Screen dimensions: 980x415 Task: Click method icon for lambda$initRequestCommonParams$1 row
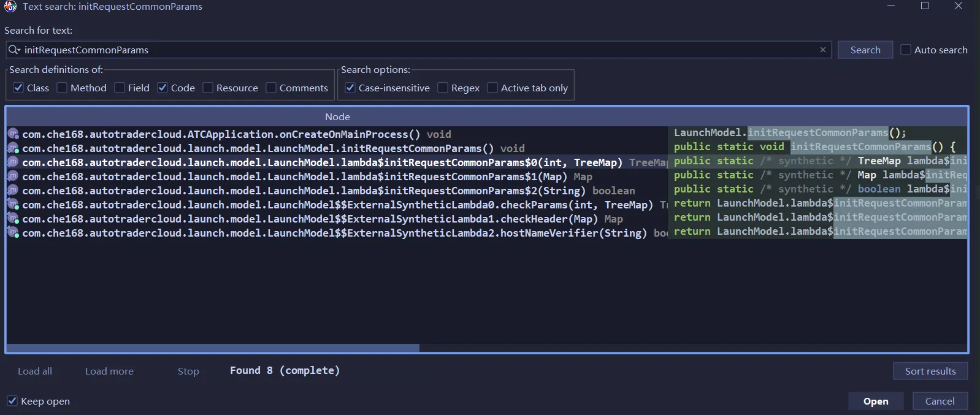(13, 177)
